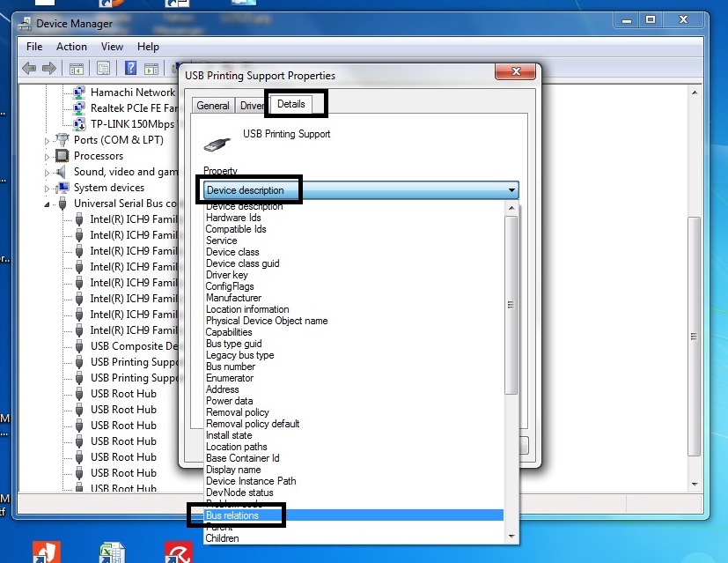This screenshot has width=728, height=563.
Task: Click the Back arrow toolbar icon
Action: (x=29, y=69)
